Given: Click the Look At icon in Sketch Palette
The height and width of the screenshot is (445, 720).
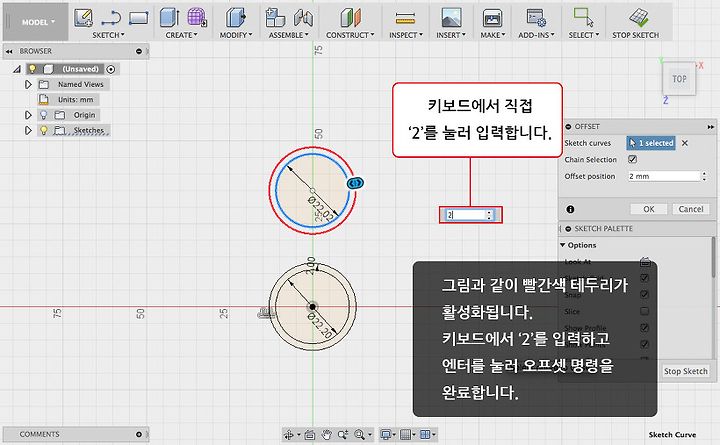Looking at the screenshot, I should pyautogui.click(x=645, y=262).
